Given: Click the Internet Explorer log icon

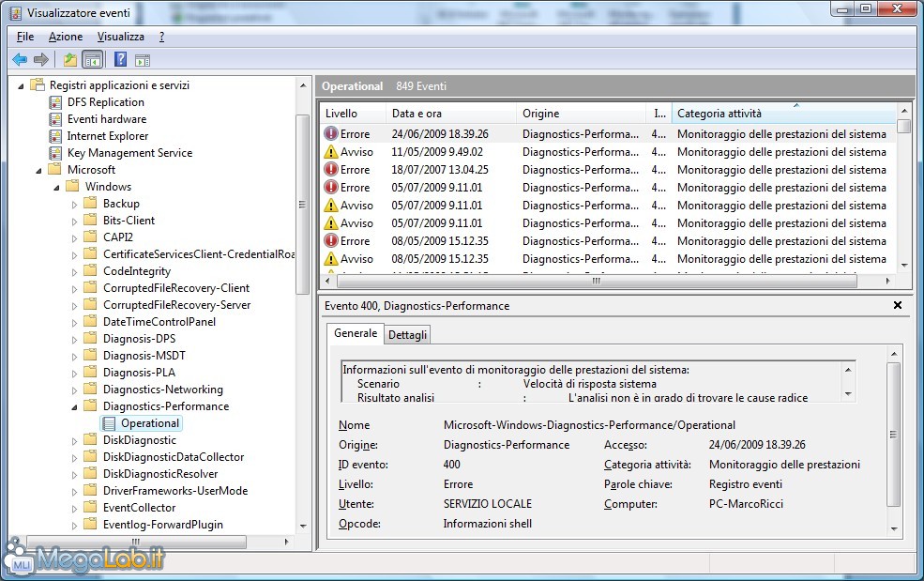Looking at the screenshot, I should pos(55,136).
